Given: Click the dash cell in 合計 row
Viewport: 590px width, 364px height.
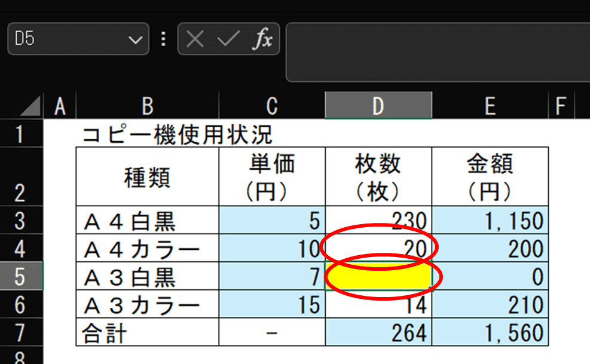Looking at the screenshot, I should coord(272,332).
